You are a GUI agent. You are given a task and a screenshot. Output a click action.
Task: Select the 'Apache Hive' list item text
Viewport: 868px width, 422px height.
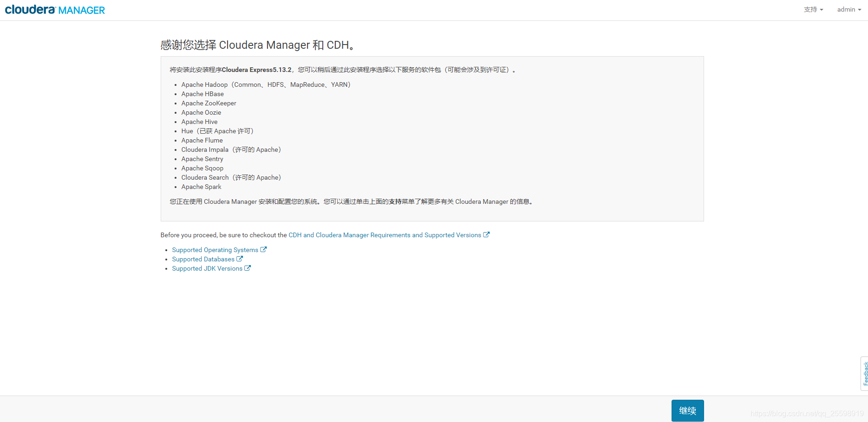pyautogui.click(x=199, y=122)
